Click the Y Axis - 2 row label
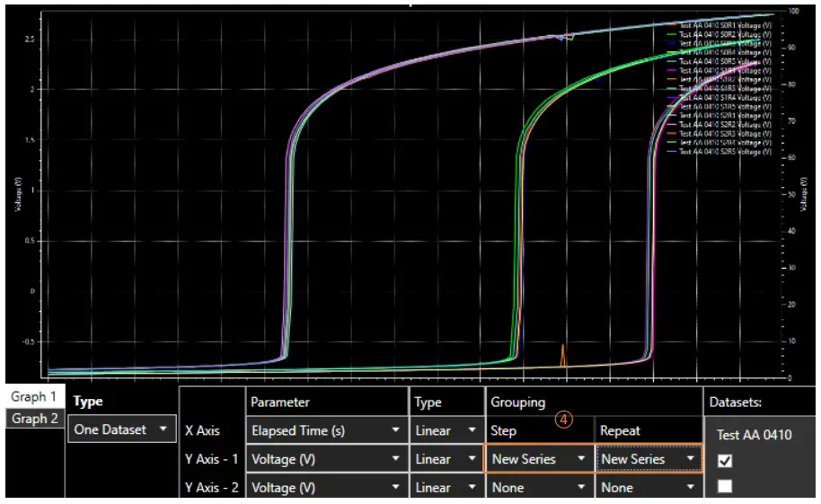Image resolution: width=821 pixels, height=504 pixels. 211,487
